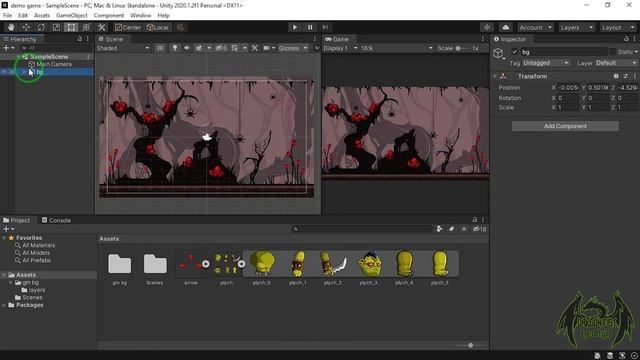The width and height of the screenshot is (640, 360).
Task: Search by type icon in Project
Action: (439, 229)
